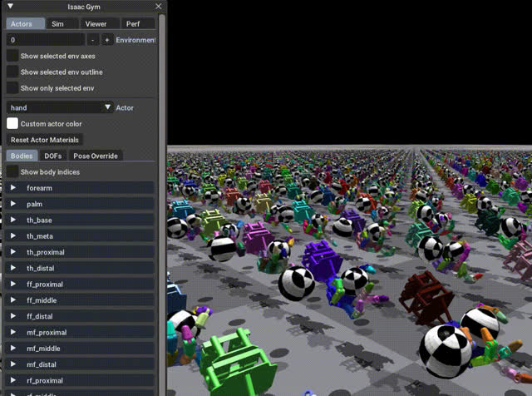Enable Show selected env outline
Screen dimensions: 532x396
pyautogui.click(x=12, y=72)
